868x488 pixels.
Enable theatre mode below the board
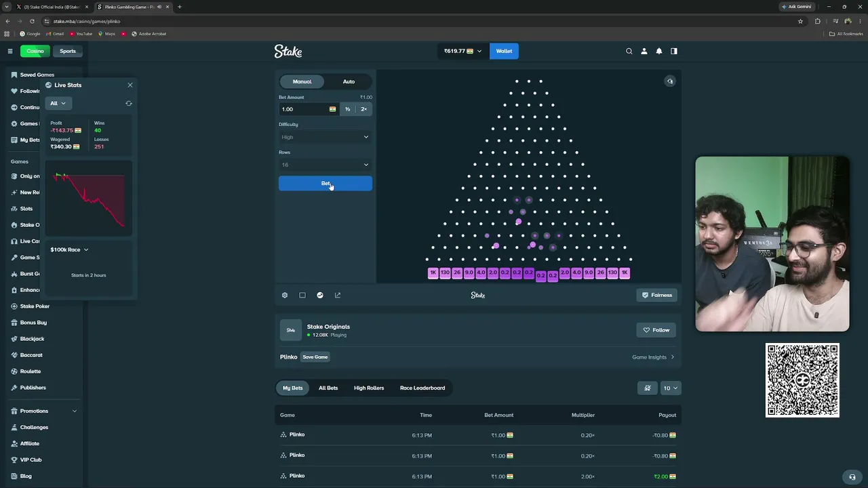coord(302,295)
